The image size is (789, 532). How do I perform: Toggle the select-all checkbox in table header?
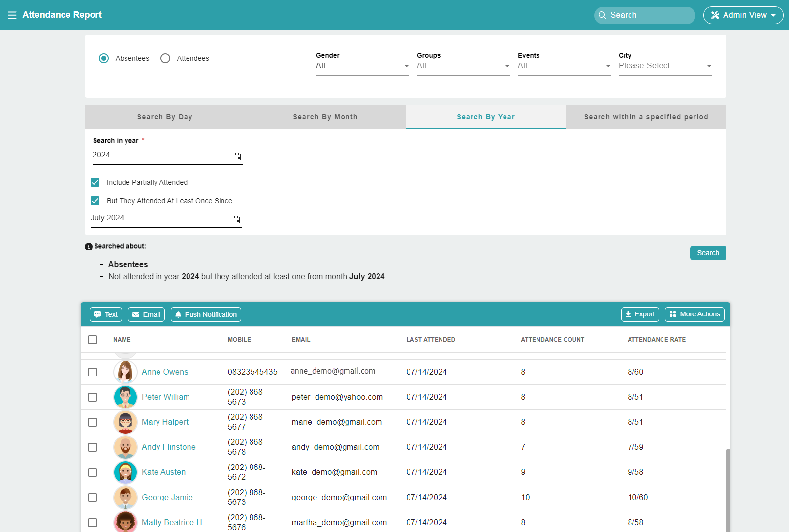click(93, 340)
